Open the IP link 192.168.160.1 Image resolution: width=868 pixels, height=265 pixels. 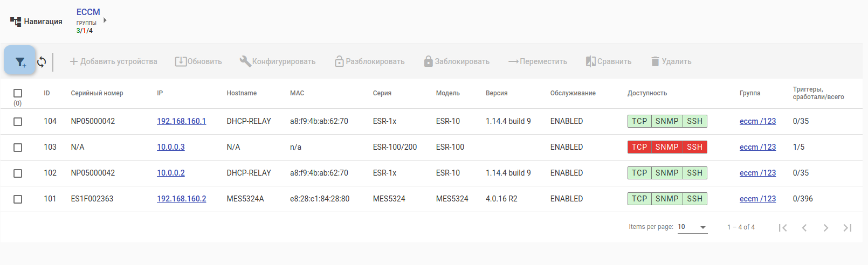[x=181, y=121]
